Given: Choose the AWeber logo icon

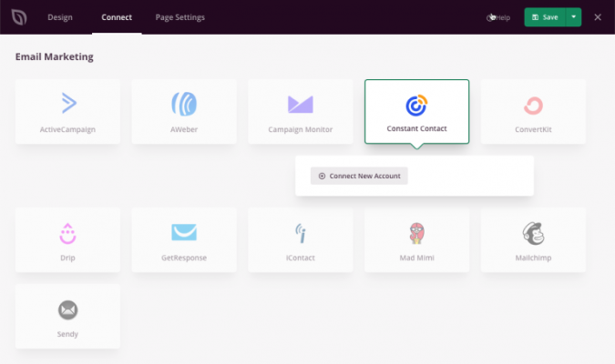Looking at the screenshot, I should point(184,104).
